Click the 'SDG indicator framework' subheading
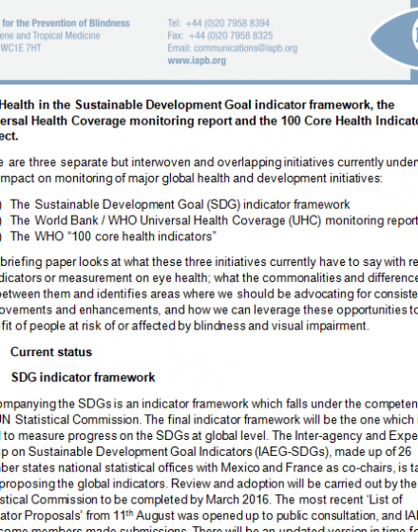 coord(84,377)
